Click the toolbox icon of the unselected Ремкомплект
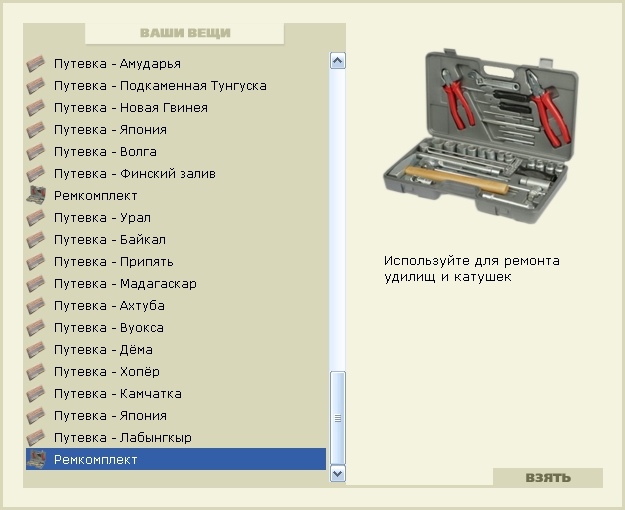The width and height of the screenshot is (625, 510). tap(36, 196)
